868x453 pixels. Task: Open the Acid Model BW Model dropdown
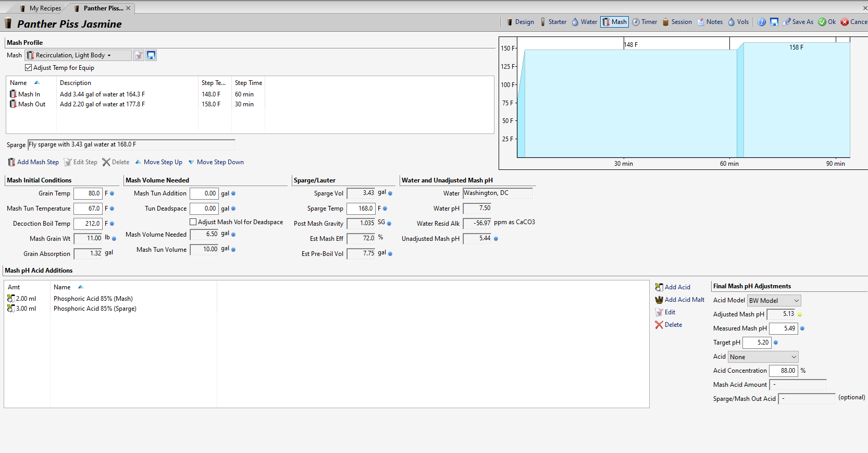[x=774, y=301]
